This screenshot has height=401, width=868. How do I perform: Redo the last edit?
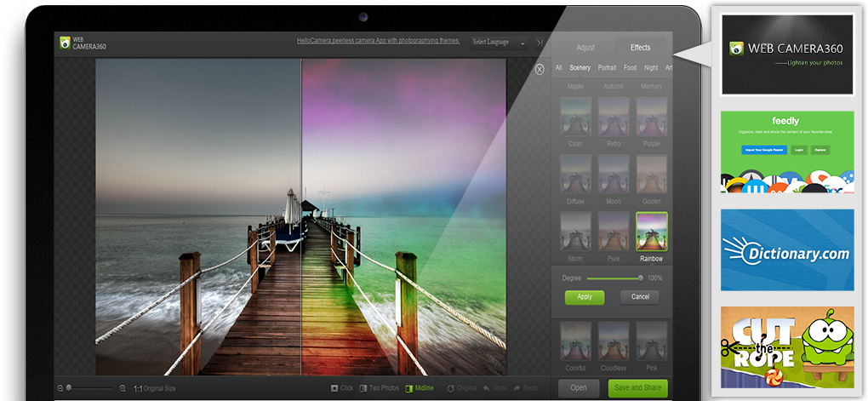[x=525, y=388]
